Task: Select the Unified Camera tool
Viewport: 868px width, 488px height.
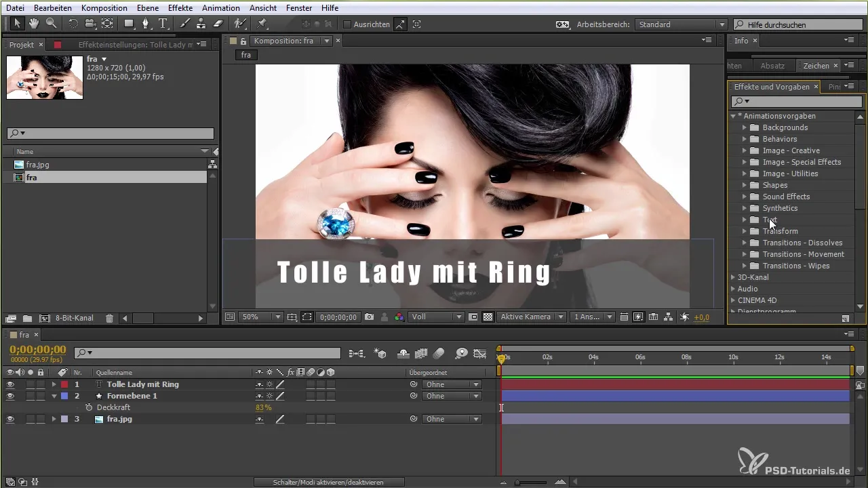Action: 90,24
